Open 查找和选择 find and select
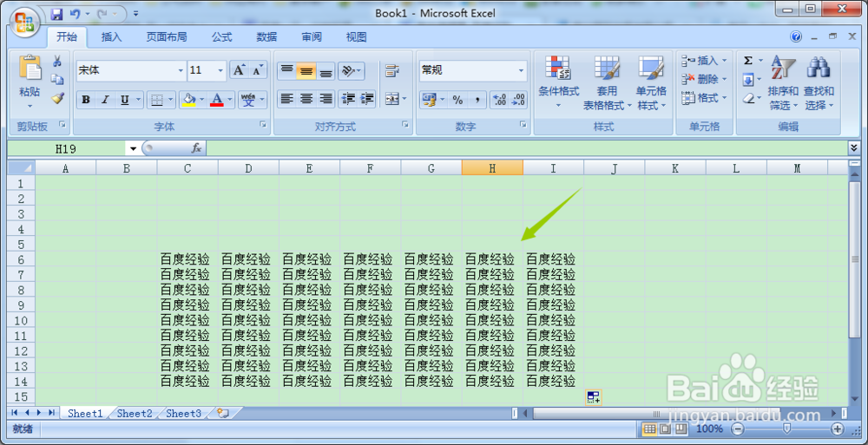 click(x=819, y=82)
